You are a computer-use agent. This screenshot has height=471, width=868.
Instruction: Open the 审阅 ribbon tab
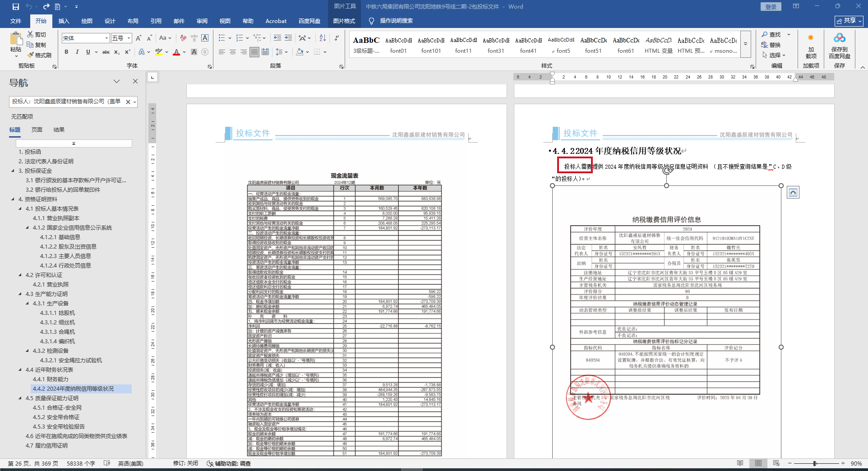pos(202,21)
